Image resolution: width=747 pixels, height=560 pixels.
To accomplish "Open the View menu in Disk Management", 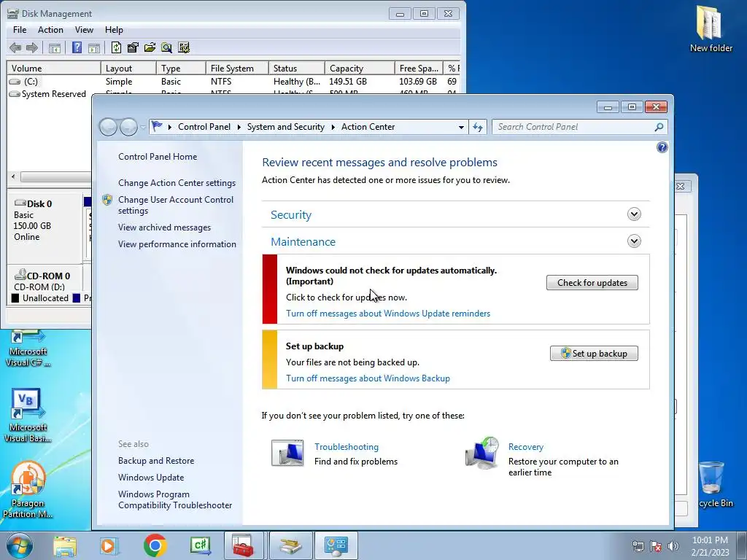I will (x=84, y=29).
